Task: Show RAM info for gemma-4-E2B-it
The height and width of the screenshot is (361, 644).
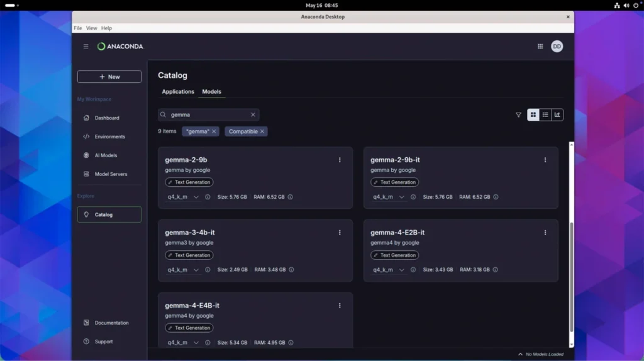Action: pyautogui.click(x=496, y=270)
